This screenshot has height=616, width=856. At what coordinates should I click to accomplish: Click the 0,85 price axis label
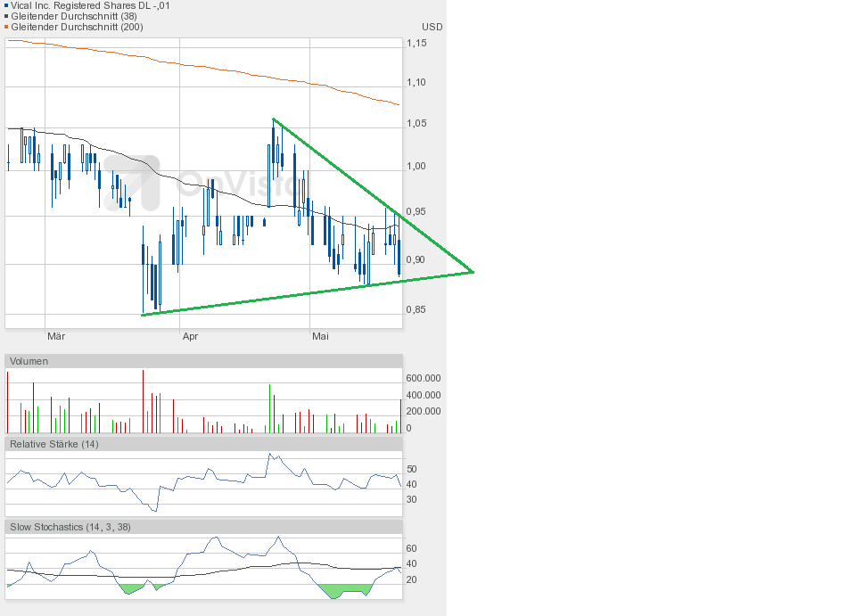416,309
